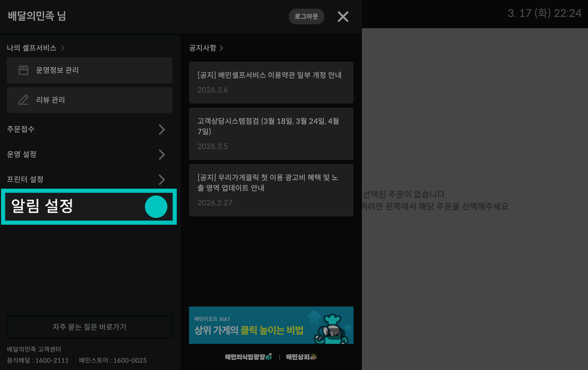Click the 배민스토어 : 1600-0025 phone number
This screenshot has height=370, width=588.
113,360
